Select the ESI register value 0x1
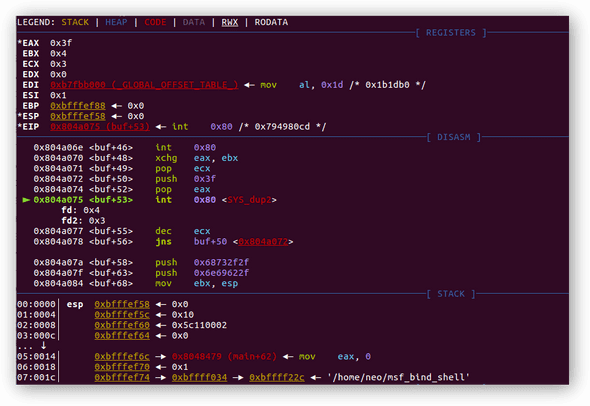Image resolution: width=590 pixels, height=406 pixels. tap(58, 95)
